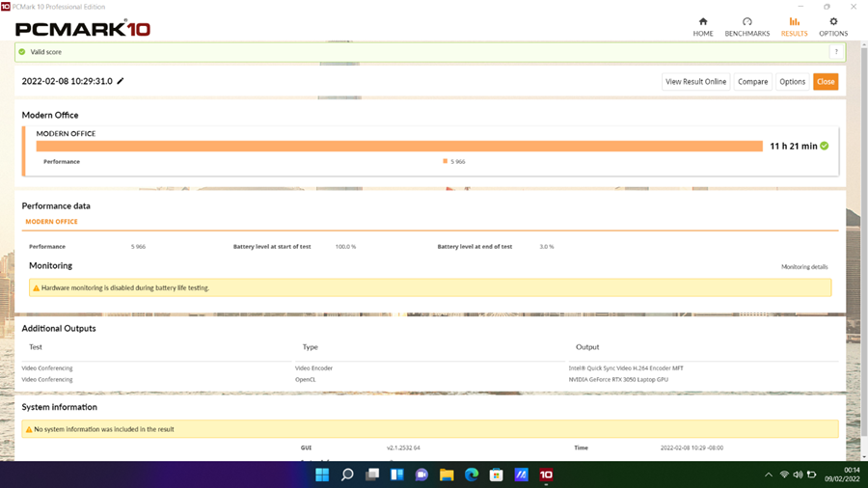
Task: Close the result with orange Close button
Action: click(x=826, y=82)
